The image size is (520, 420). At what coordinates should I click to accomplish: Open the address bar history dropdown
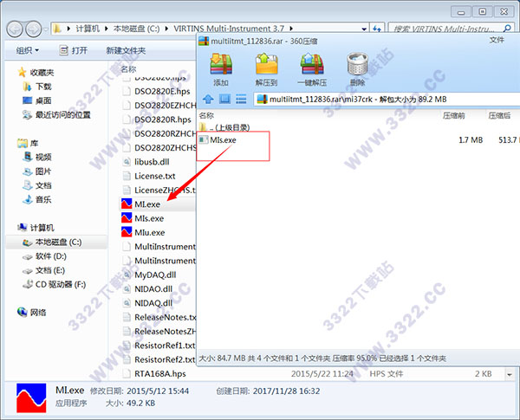[x=364, y=29]
